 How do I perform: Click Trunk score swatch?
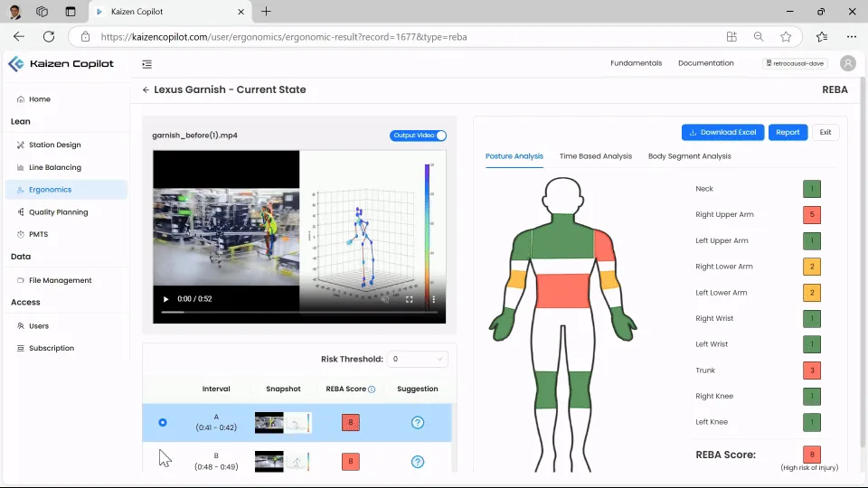pos(812,371)
